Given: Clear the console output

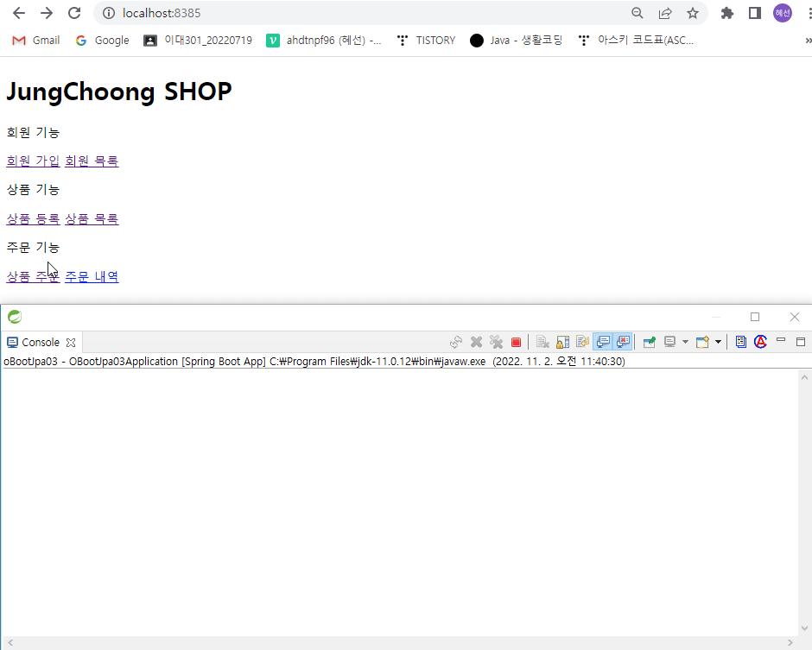Looking at the screenshot, I should 542,342.
